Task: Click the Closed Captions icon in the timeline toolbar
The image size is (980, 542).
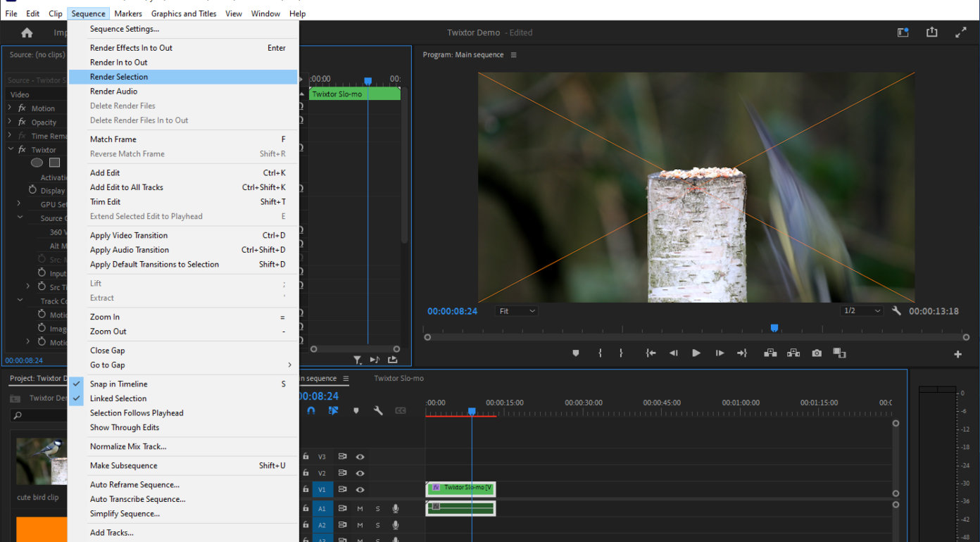Action: [400, 410]
